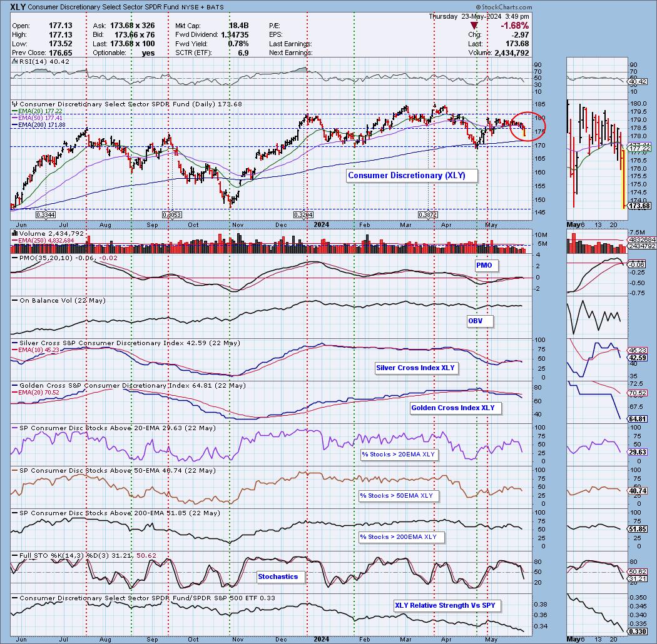Click the Fwd Yield value 0.78%
Image resolution: width=657 pixels, height=644 pixels.
point(238,44)
